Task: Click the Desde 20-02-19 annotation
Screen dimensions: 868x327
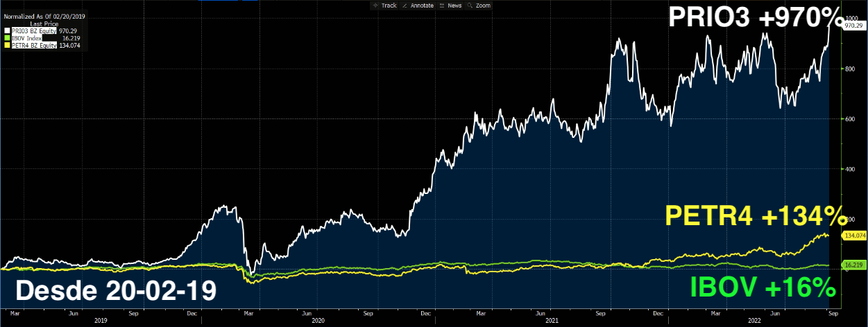Action: click(x=116, y=292)
